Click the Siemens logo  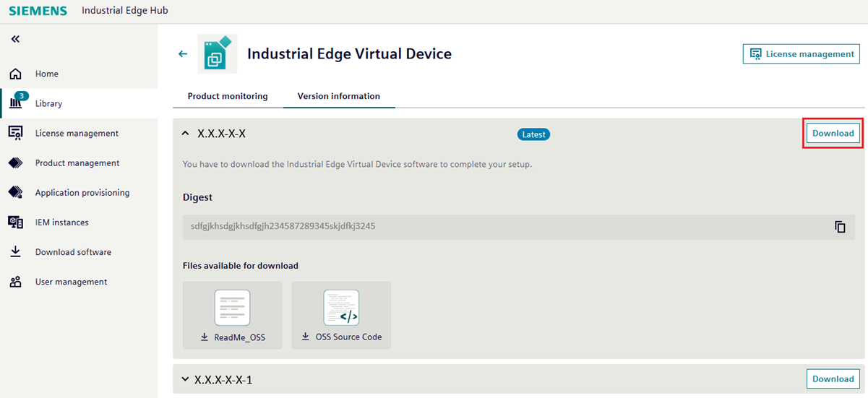coord(38,12)
